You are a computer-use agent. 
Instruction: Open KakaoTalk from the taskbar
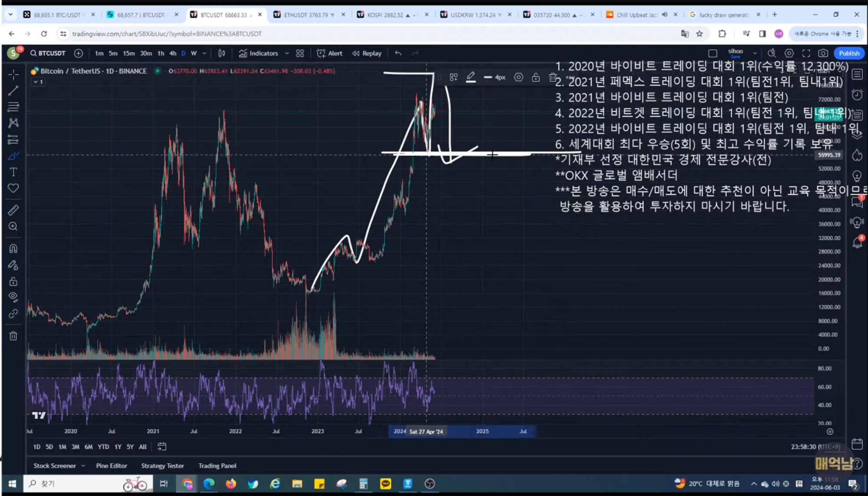pos(385,483)
